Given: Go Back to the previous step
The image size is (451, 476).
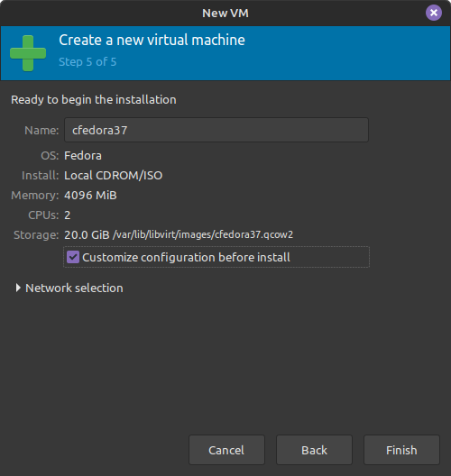Looking at the screenshot, I should tap(314, 450).
